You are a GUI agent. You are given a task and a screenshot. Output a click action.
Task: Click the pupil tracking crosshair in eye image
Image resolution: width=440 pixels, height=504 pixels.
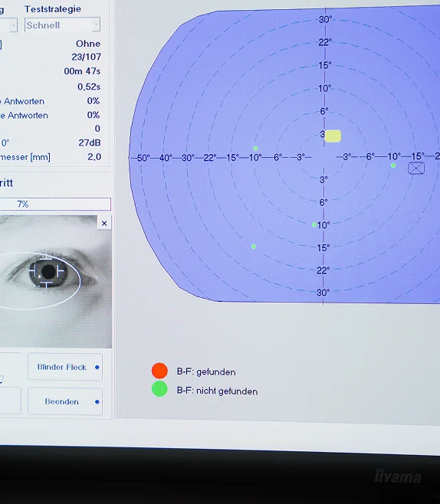48,272
